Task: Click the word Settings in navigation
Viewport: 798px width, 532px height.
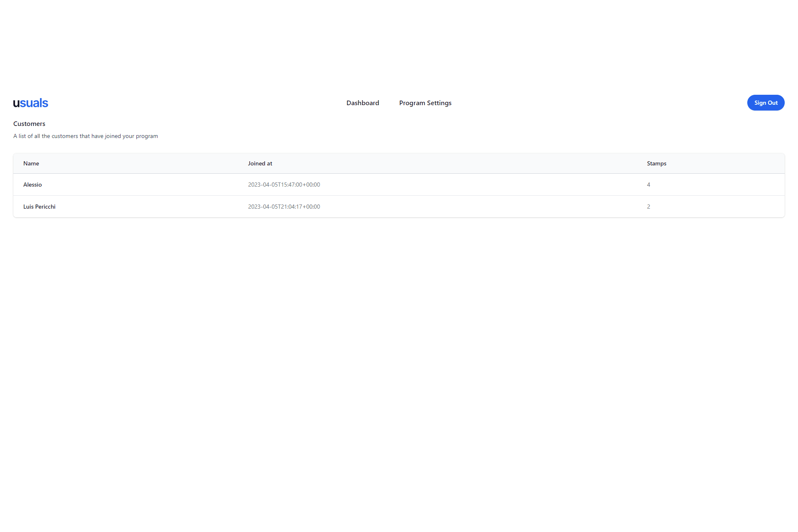Action: 439,103
